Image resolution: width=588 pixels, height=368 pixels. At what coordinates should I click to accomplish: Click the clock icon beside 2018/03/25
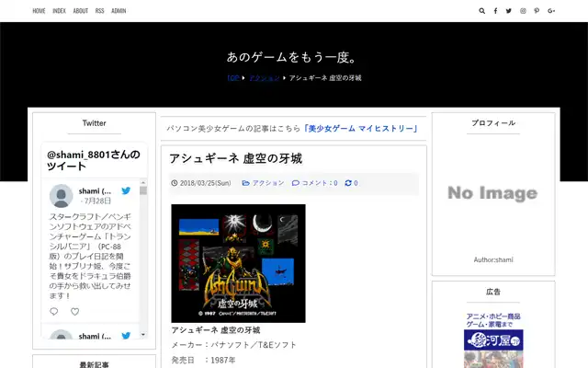pyautogui.click(x=175, y=183)
